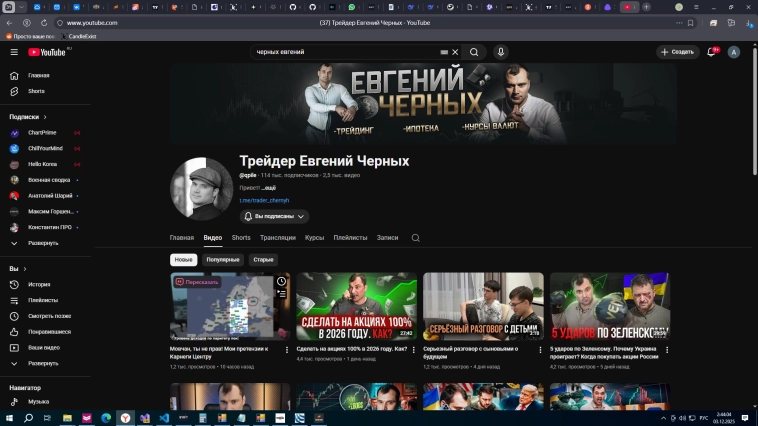The image size is (758, 426).
Task: Open the Hello Korea subscription channel
Action: 45,164
